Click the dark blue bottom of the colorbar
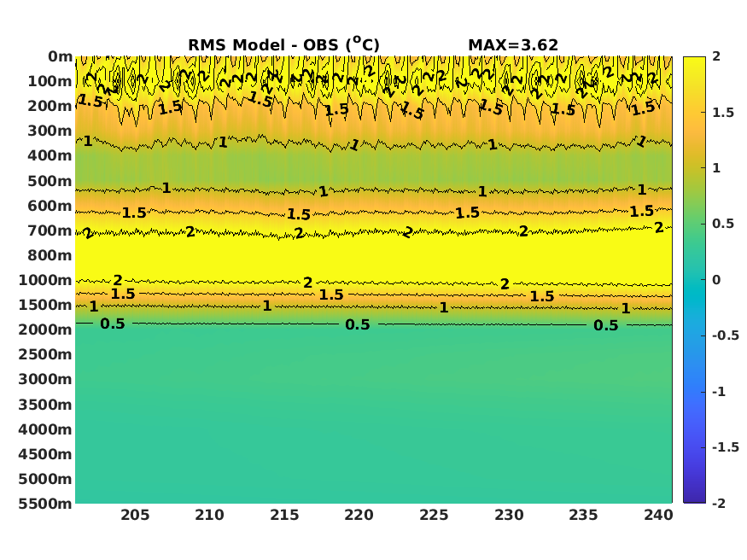Image resolution: width=747 pixels, height=560 pixels. pos(694,496)
